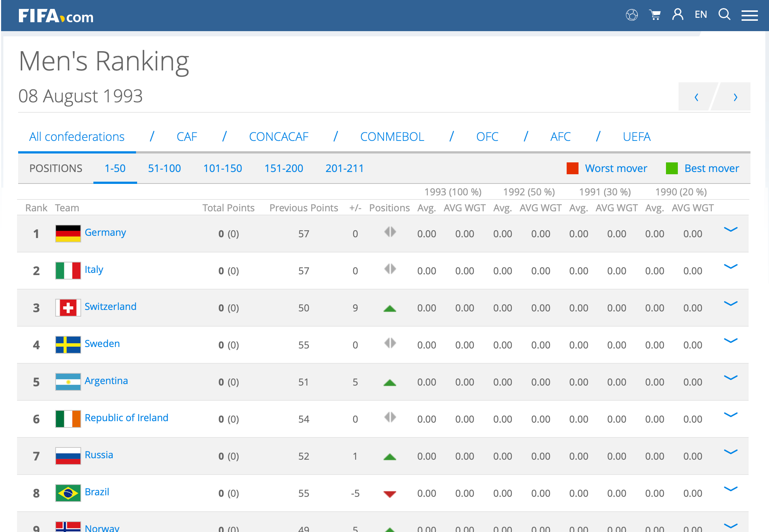This screenshot has height=532, width=769.
Task: Open the search magnifier icon
Action: coord(724,14)
